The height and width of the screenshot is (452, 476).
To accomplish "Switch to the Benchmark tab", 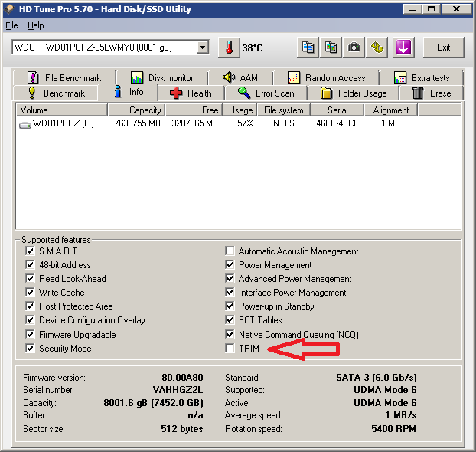I will [x=56, y=93].
